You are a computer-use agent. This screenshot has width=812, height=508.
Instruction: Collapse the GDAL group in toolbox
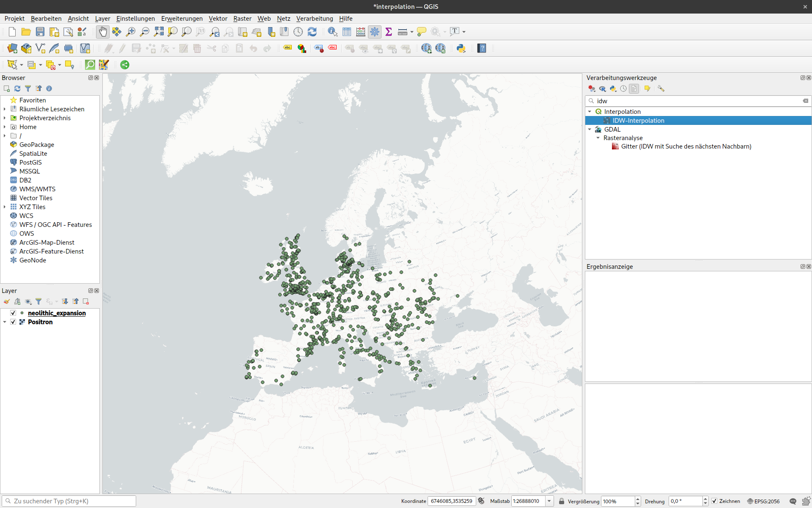tap(590, 130)
